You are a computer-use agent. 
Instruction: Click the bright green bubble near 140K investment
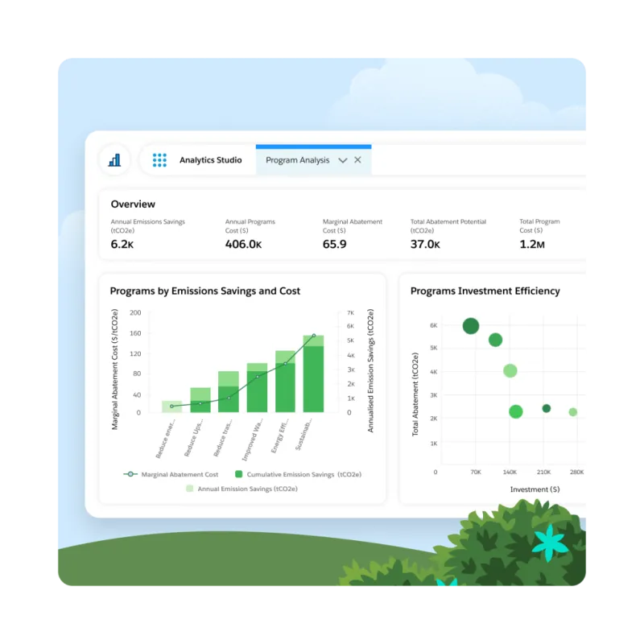tap(516, 411)
